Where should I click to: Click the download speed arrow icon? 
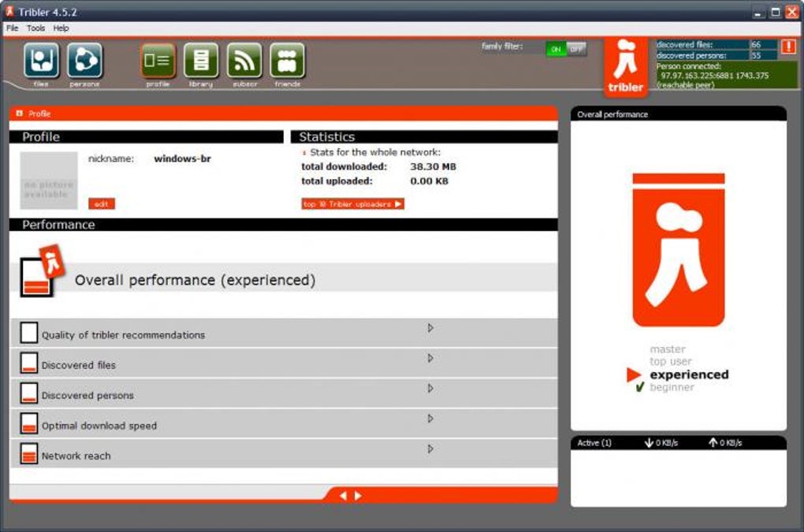coord(649,442)
